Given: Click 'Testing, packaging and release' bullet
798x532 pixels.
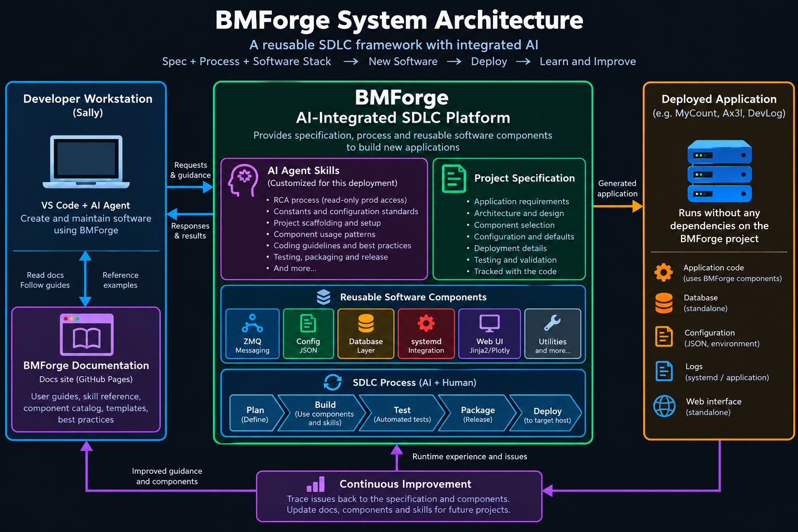Looking at the screenshot, I should (x=331, y=257).
